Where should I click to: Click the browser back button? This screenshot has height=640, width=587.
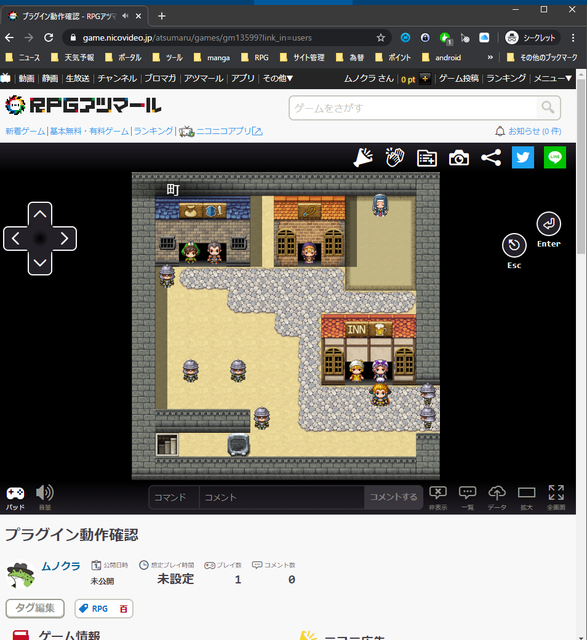coord(9,38)
